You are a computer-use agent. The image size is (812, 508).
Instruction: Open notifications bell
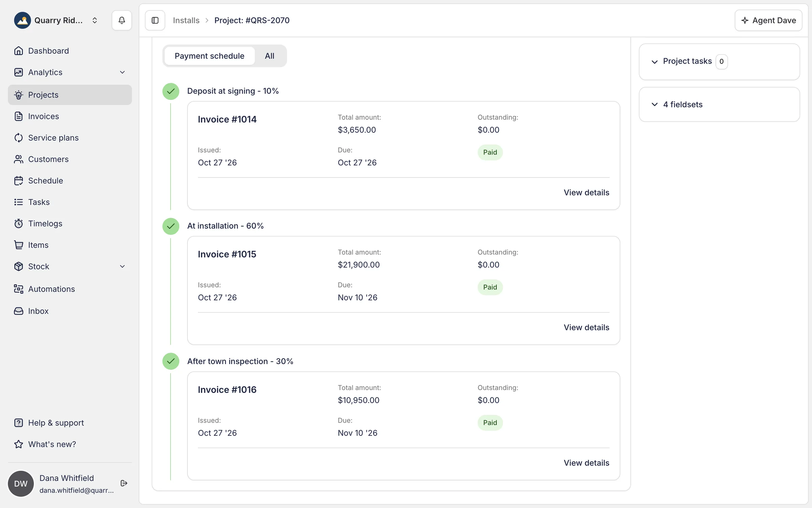122,20
